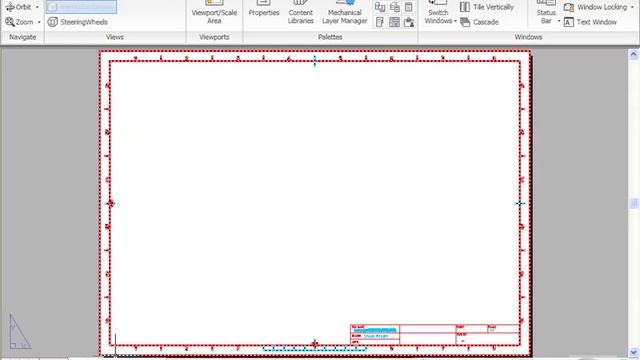The height and width of the screenshot is (360, 640).
Task: Cascade the open windows
Action: pos(479,22)
